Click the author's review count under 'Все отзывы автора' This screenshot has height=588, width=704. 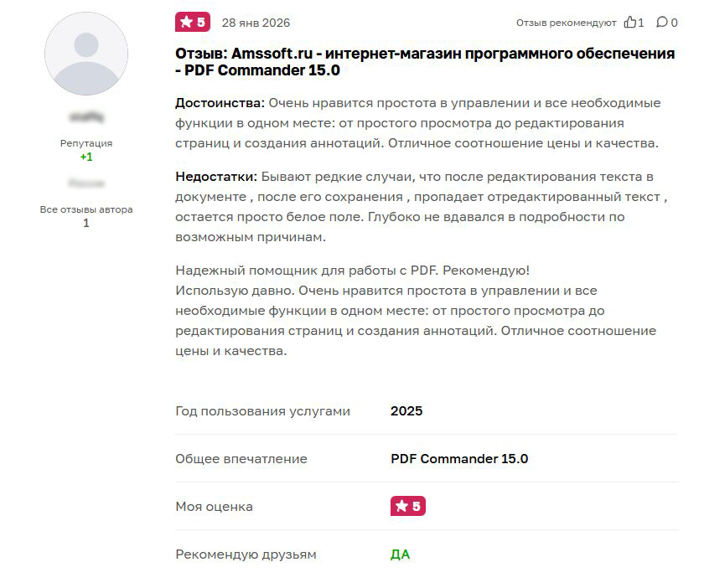click(x=86, y=223)
